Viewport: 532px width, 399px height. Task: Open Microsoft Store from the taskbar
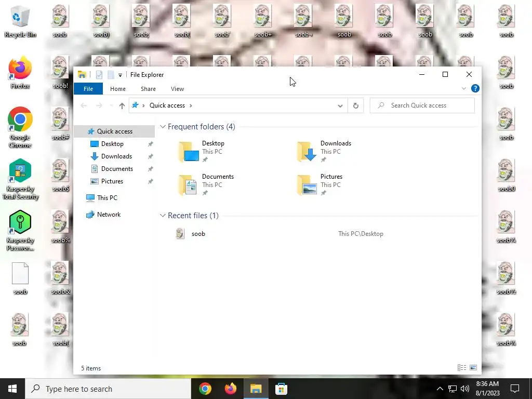point(281,389)
